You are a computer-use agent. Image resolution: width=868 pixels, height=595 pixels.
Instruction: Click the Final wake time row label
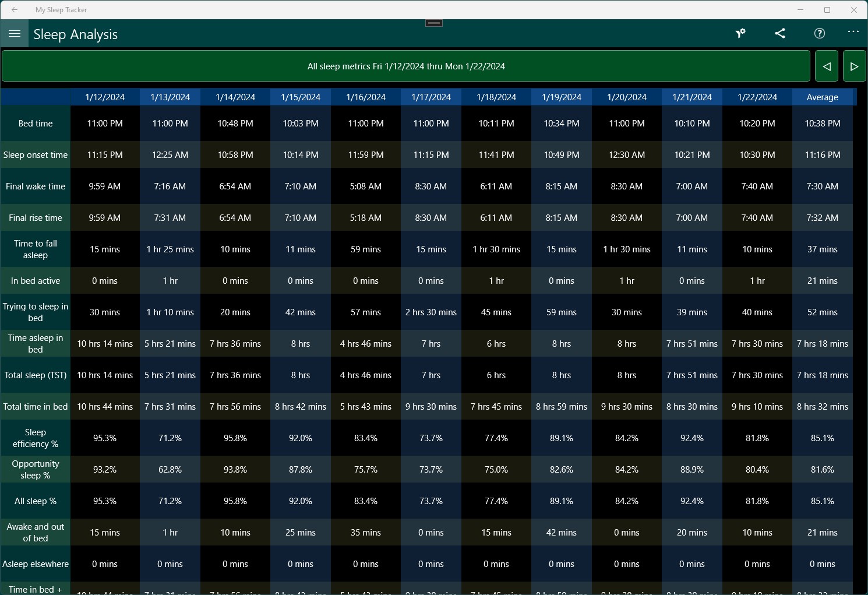[36, 186]
